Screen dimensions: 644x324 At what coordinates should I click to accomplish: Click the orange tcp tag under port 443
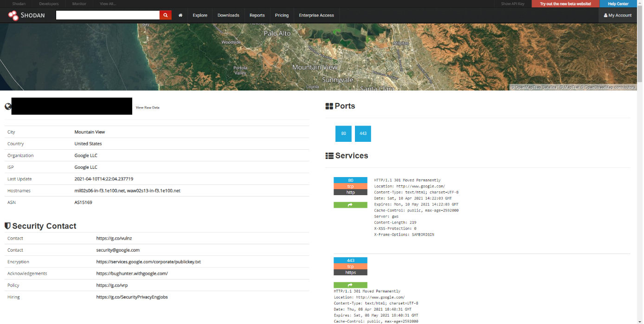(x=350, y=267)
